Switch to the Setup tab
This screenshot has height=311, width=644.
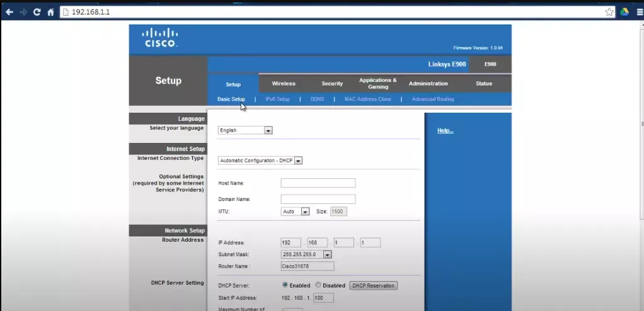[x=233, y=84]
